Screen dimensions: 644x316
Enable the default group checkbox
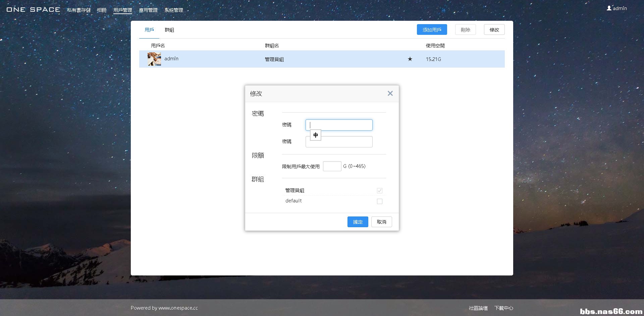(379, 201)
